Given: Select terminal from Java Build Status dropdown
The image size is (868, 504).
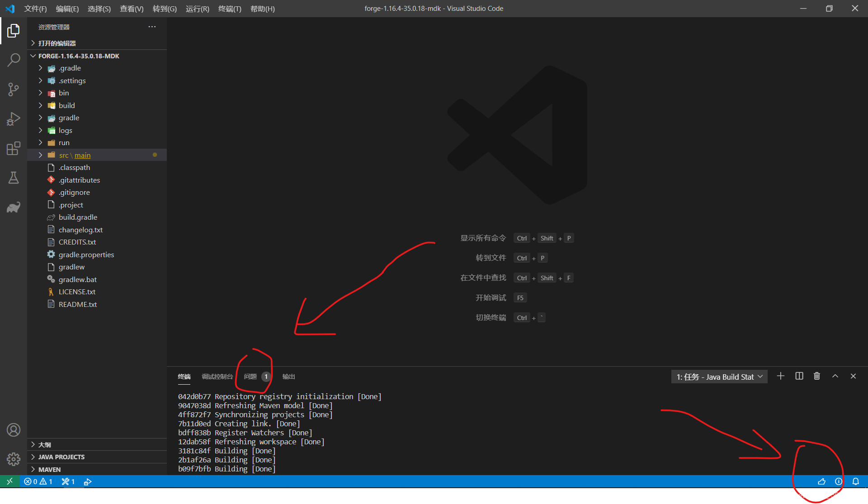Looking at the screenshot, I should pos(719,377).
